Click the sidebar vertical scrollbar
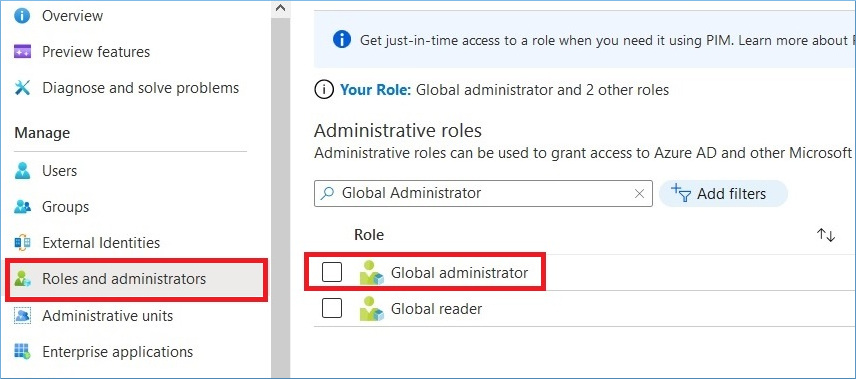This screenshot has height=379, width=856. pyautogui.click(x=281, y=197)
